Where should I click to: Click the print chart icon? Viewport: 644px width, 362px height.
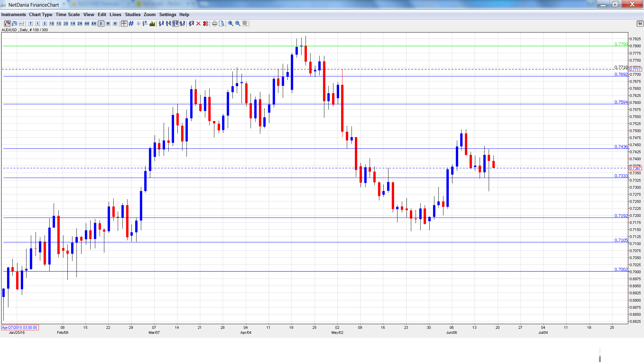coord(215,23)
